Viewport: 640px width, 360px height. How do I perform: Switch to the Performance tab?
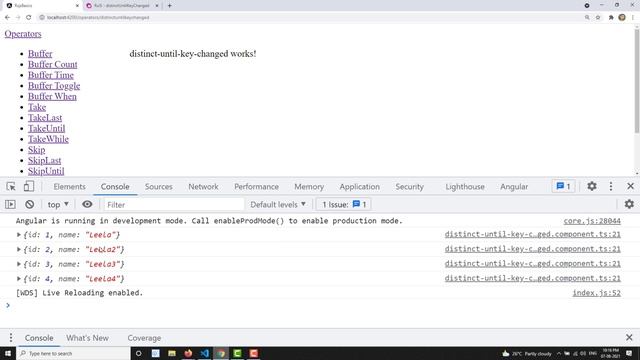coord(256,187)
